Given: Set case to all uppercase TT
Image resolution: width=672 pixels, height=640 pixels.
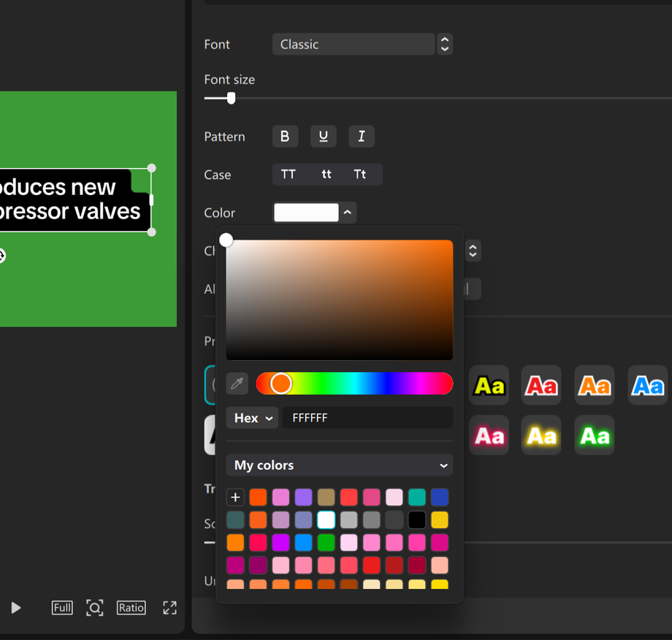Looking at the screenshot, I should (x=288, y=175).
